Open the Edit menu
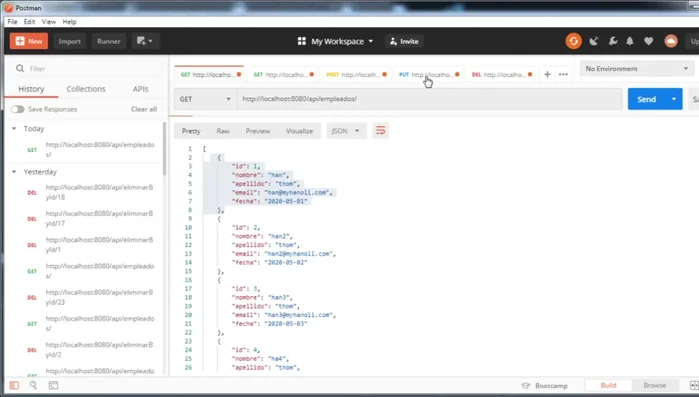The image size is (699, 397). click(x=29, y=21)
